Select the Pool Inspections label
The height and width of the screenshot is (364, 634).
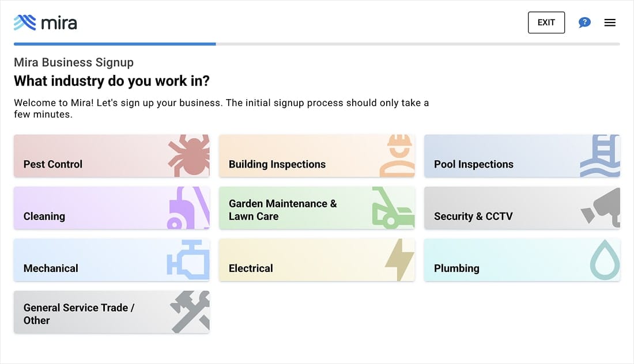pos(473,164)
